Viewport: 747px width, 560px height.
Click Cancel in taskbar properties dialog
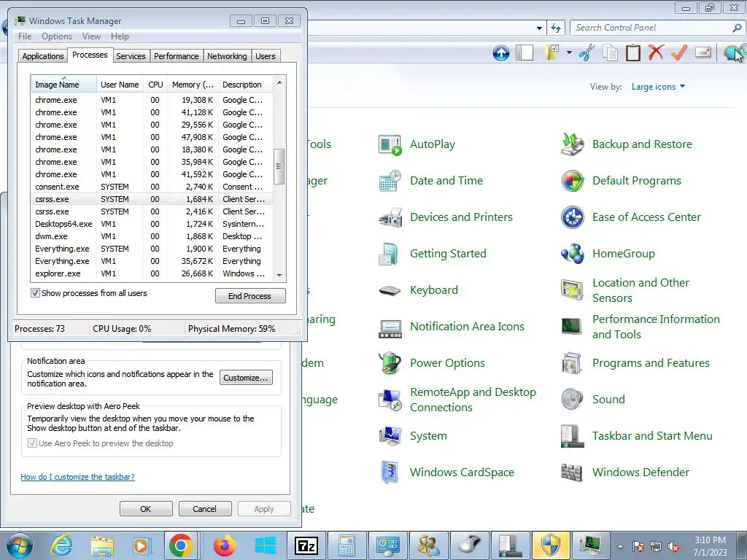(x=205, y=508)
